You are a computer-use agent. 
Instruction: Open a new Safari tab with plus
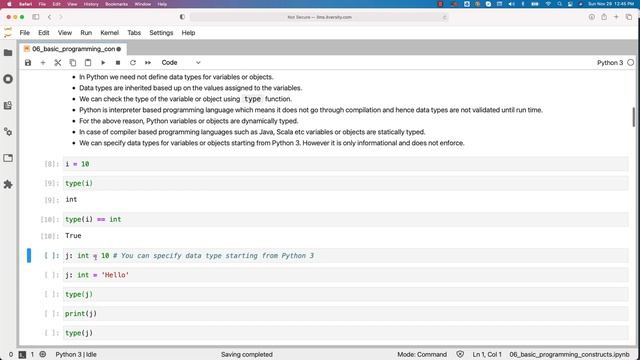pos(616,17)
